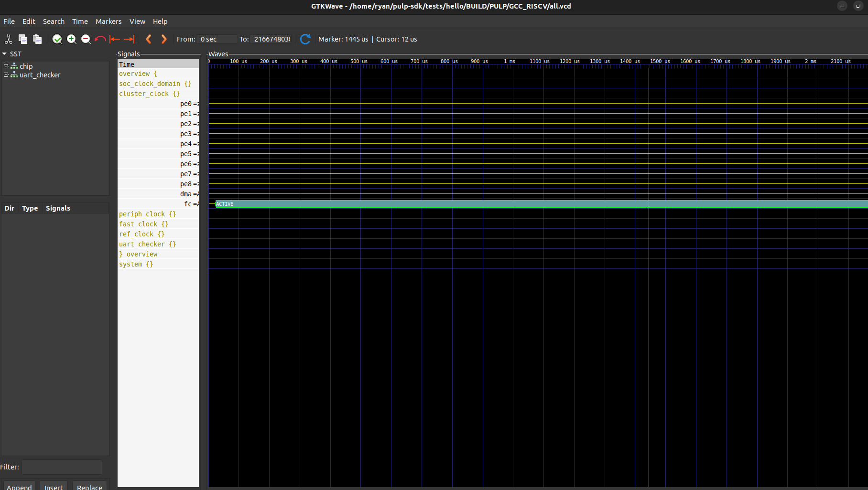
Task: Click the blue Reload waveform icon
Action: click(x=305, y=39)
